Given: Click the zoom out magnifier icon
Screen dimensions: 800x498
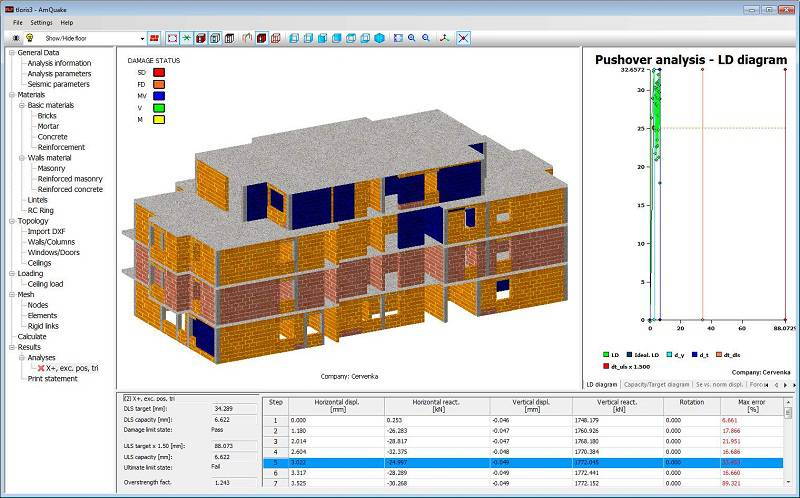Looking at the screenshot, I should tap(426, 38).
